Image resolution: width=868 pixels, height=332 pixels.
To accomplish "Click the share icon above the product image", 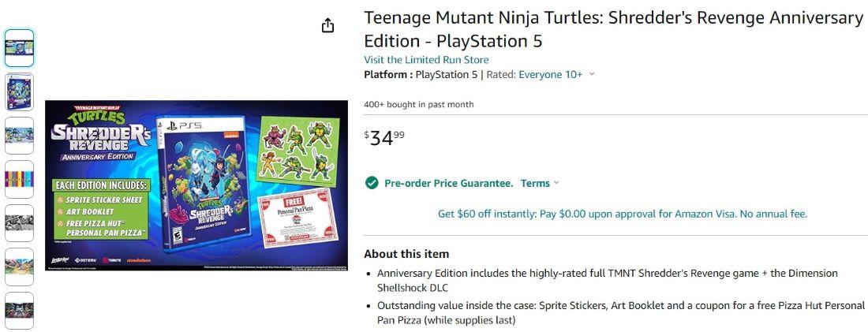I will pyautogui.click(x=328, y=26).
